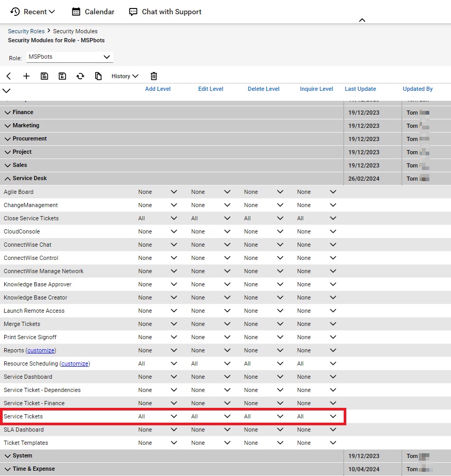Click the Save icon in the toolbar
The image size is (451, 476).
pos(44,76)
